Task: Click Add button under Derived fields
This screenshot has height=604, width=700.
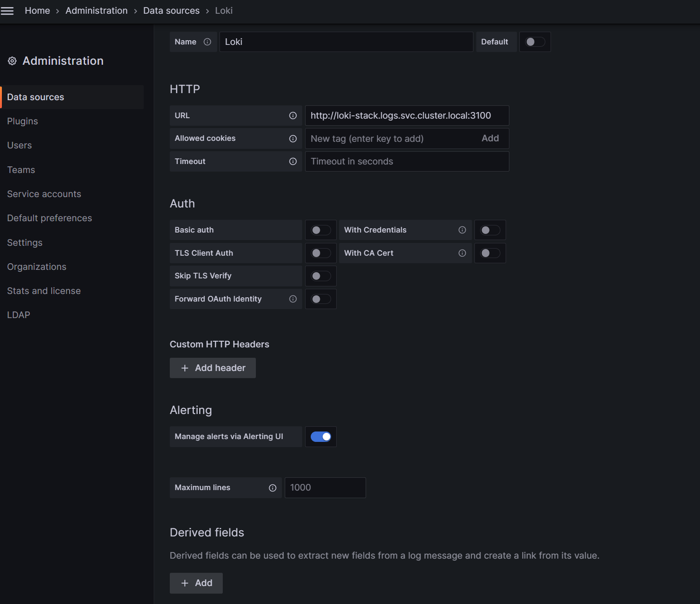Action: click(196, 583)
